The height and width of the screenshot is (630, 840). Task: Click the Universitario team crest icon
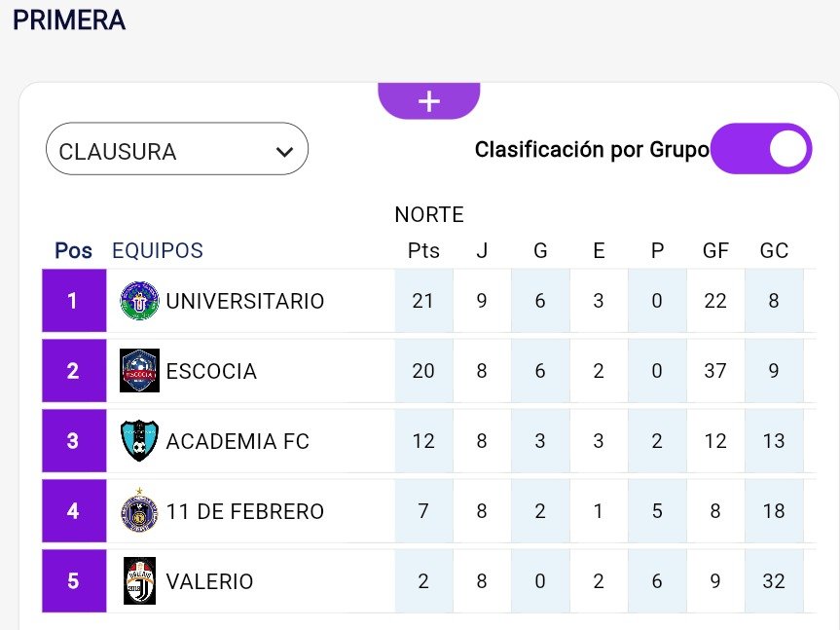click(x=138, y=301)
